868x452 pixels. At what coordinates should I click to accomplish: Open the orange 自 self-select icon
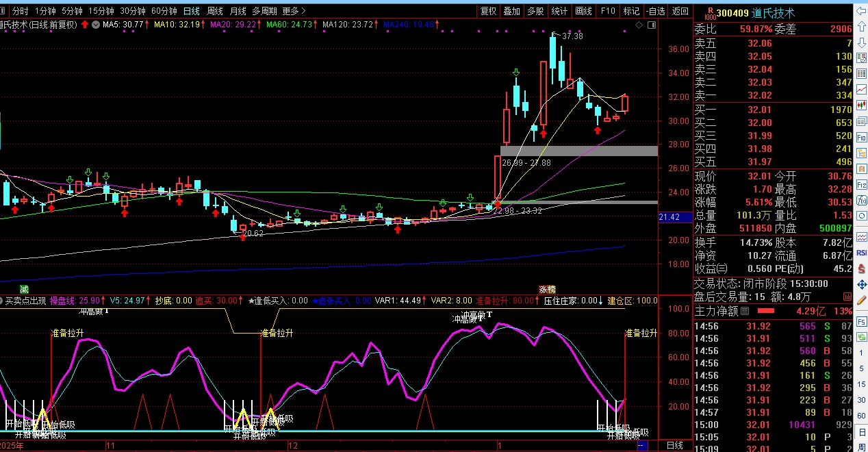tap(861, 169)
